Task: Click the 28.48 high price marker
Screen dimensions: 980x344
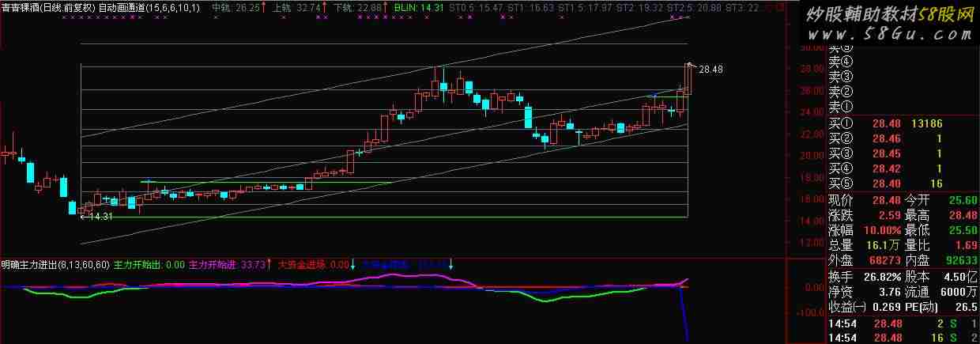Action: pos(711,70)
